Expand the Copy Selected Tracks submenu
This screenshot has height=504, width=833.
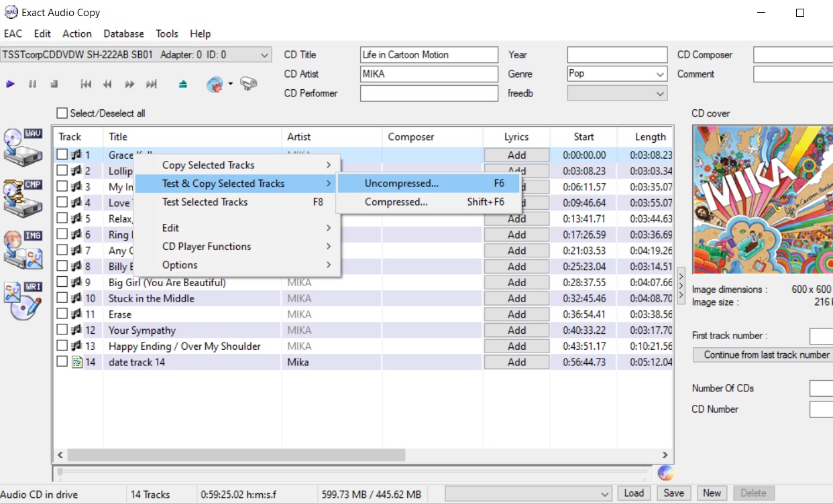click(x=238, y=165)
